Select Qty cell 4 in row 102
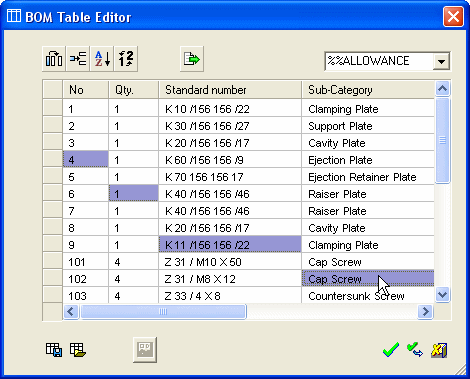The image size is (470, 379). click(134, 279)
